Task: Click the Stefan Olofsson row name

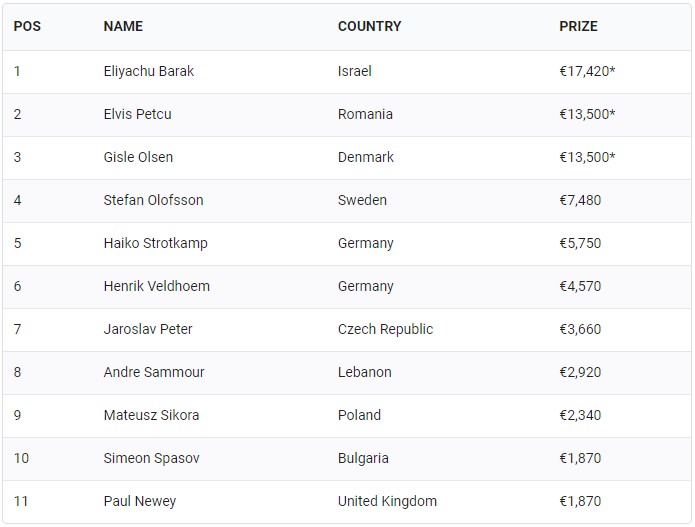Action: pyautogui.click(x=153, y=200)
